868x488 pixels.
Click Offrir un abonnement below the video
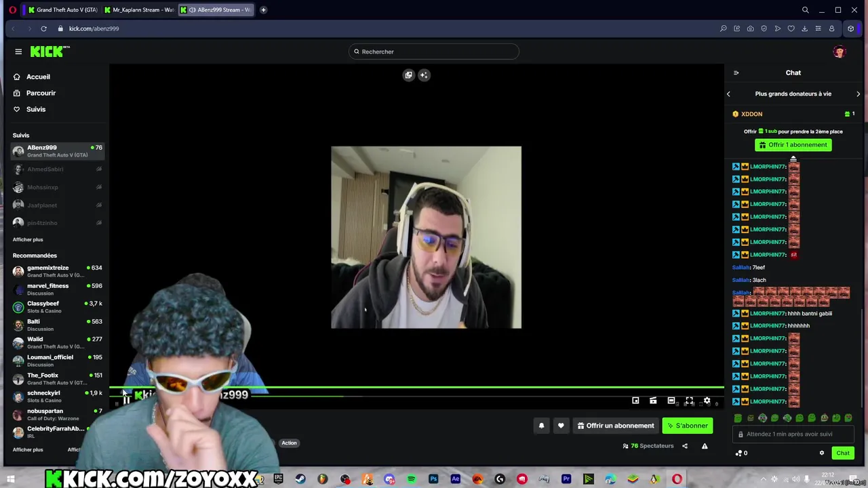pos(616,426)
